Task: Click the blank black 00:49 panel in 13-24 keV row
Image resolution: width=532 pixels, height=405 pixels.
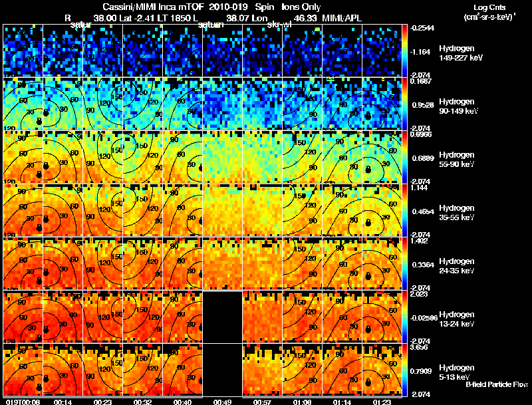Action: pos(222,317)
